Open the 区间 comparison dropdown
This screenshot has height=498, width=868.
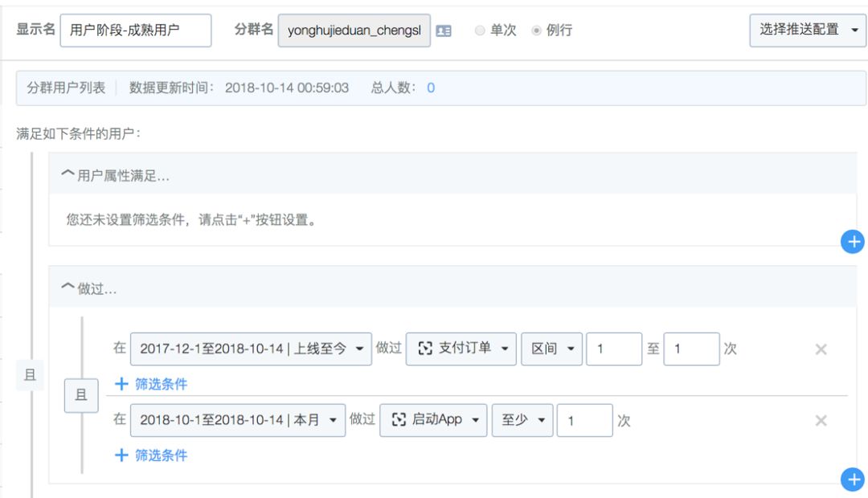tap(551, 349)
